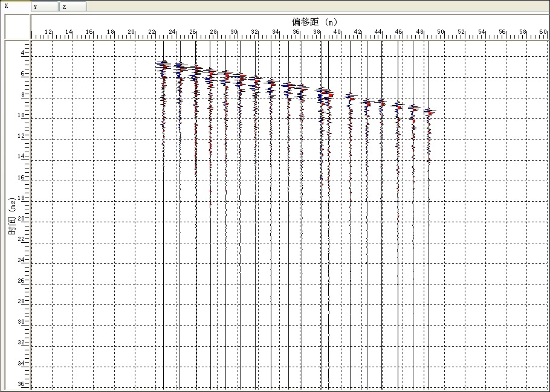The width and height of the screenshot is (550, 392).
Task: Click time axis tick label 8
Action: [23, 94]
